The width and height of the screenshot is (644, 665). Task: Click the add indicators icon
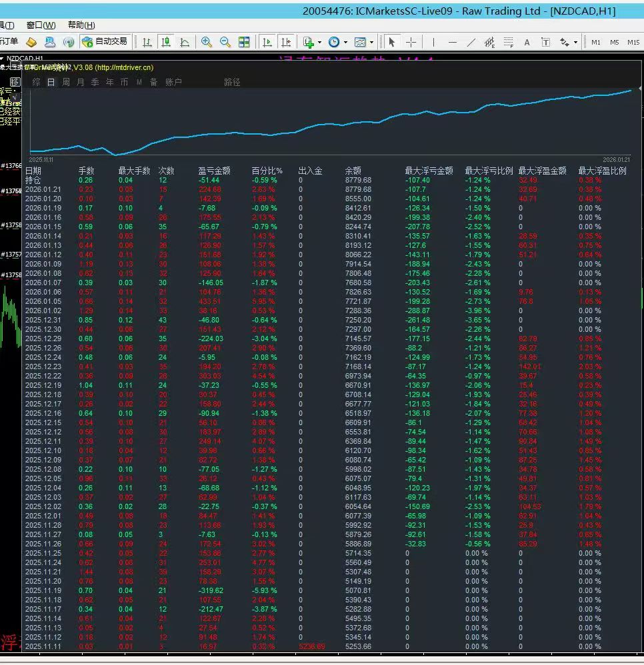(309, 42)
